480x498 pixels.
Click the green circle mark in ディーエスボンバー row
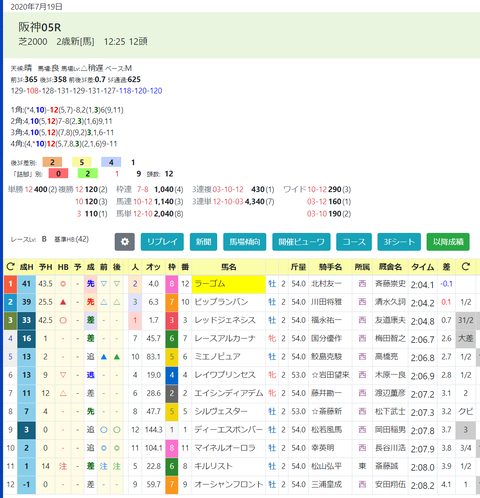[117, 430]
